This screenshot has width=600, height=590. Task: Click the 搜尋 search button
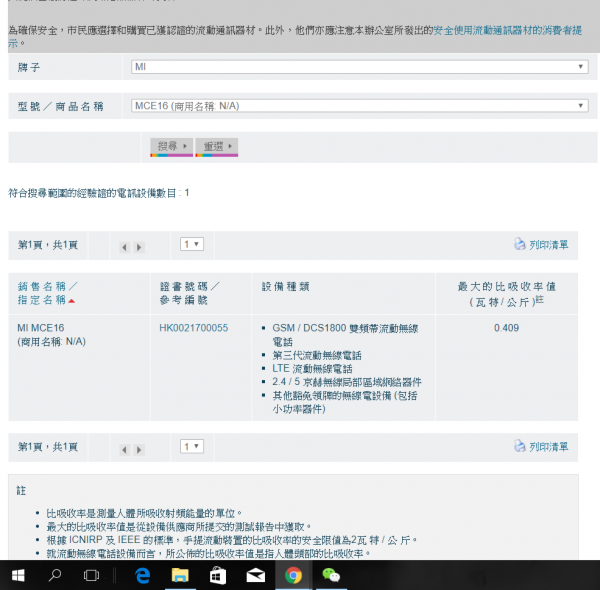click(171, 147)
